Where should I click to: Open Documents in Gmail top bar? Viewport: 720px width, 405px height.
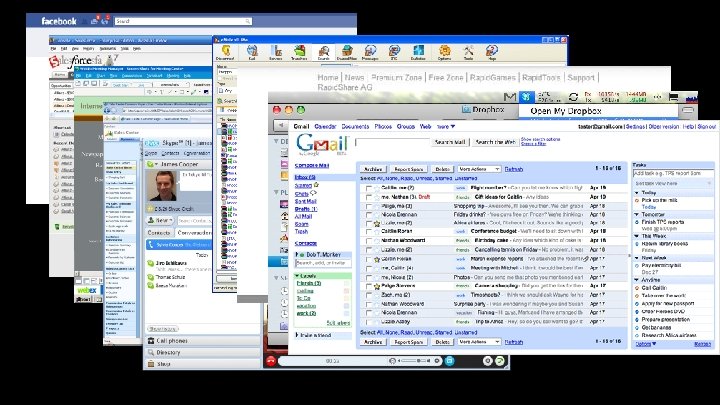click(355, 126)
